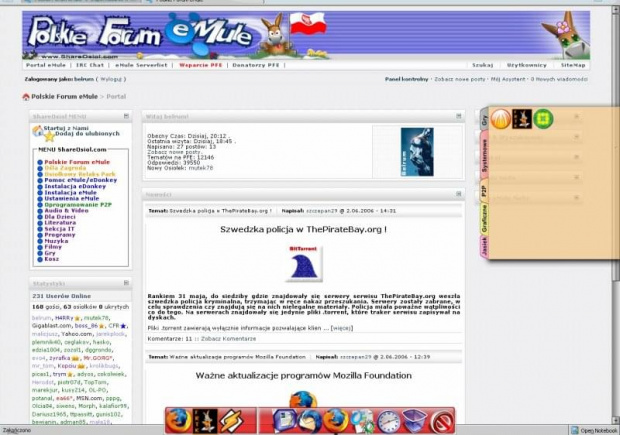Click the Wyloguj logout link
Screen dimensions: 620x435
112,77
